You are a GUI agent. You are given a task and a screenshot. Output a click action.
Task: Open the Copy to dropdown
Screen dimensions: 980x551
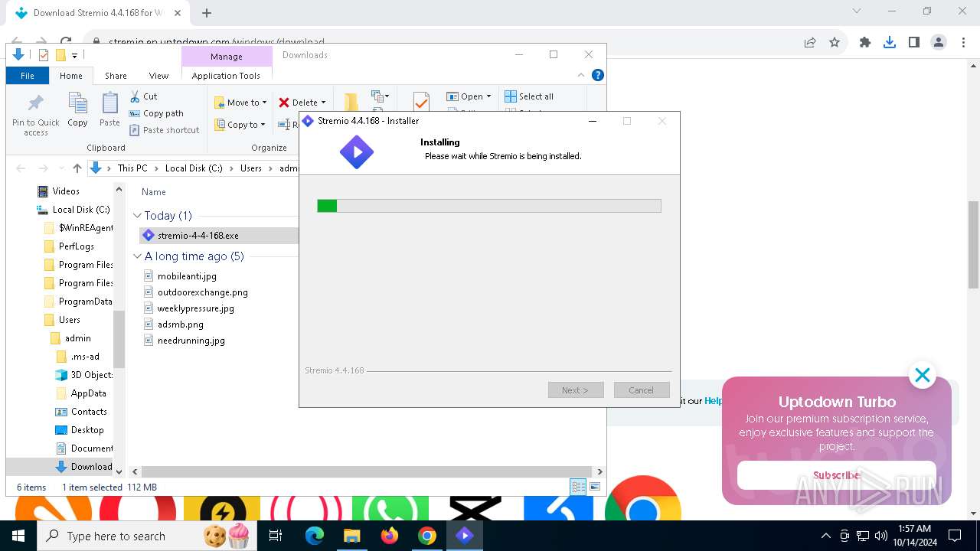pyautogui.click(x=239, y=125)
